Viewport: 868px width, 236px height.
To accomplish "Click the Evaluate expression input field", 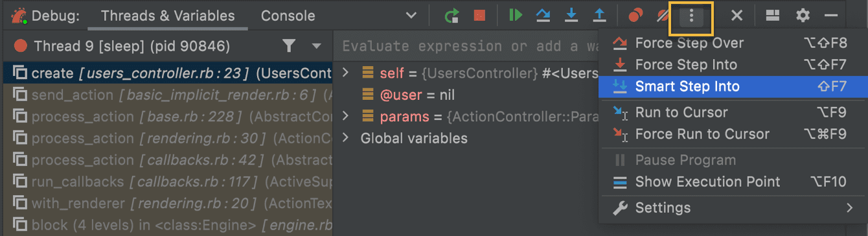I will point(465,46).
